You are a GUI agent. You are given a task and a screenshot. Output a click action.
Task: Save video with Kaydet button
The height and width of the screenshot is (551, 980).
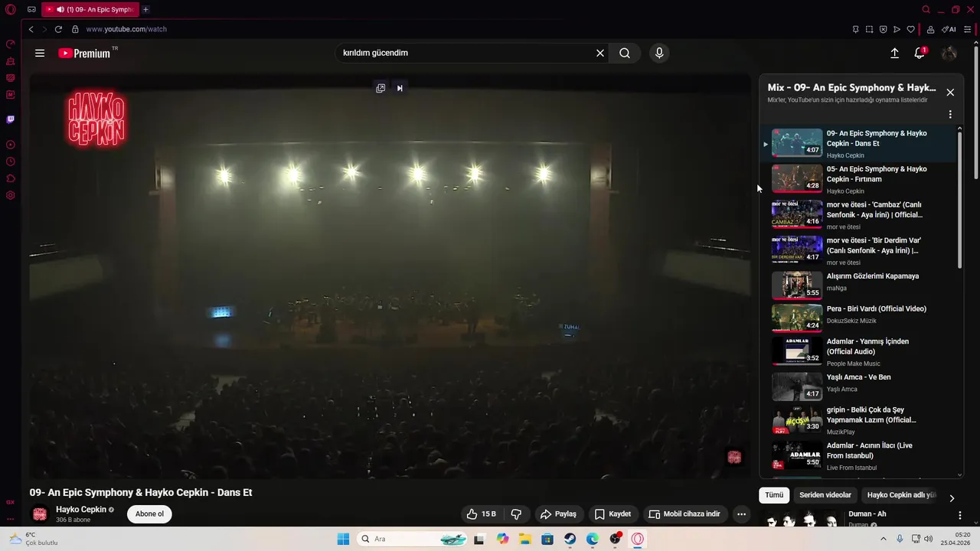613,514
